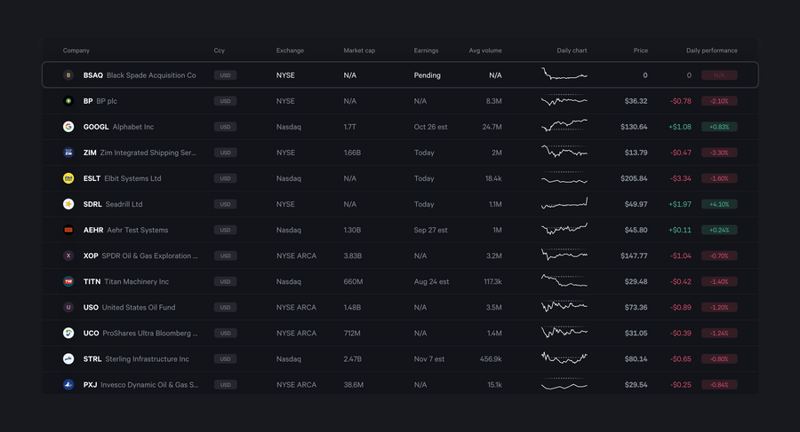800x432 pixels.
Task: Select the SPDR Oil & Gas Exploration name
Action: (149, 256)
